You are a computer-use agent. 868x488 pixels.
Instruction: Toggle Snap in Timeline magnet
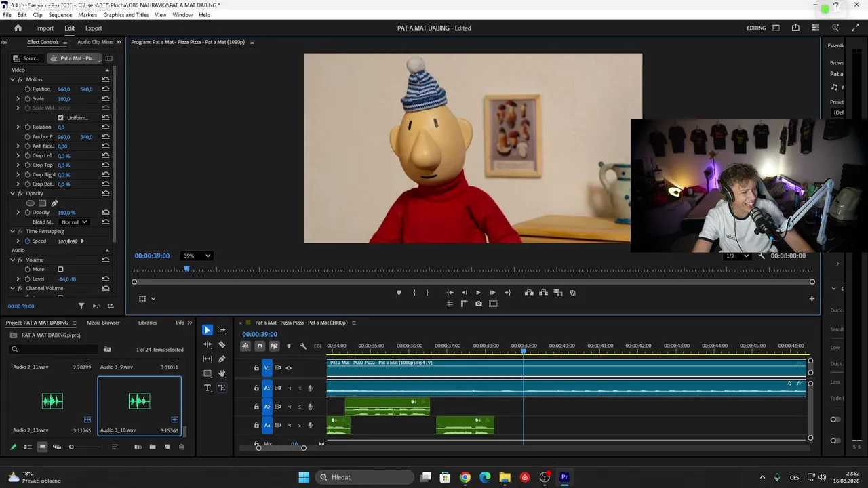(x=260, y=346)
